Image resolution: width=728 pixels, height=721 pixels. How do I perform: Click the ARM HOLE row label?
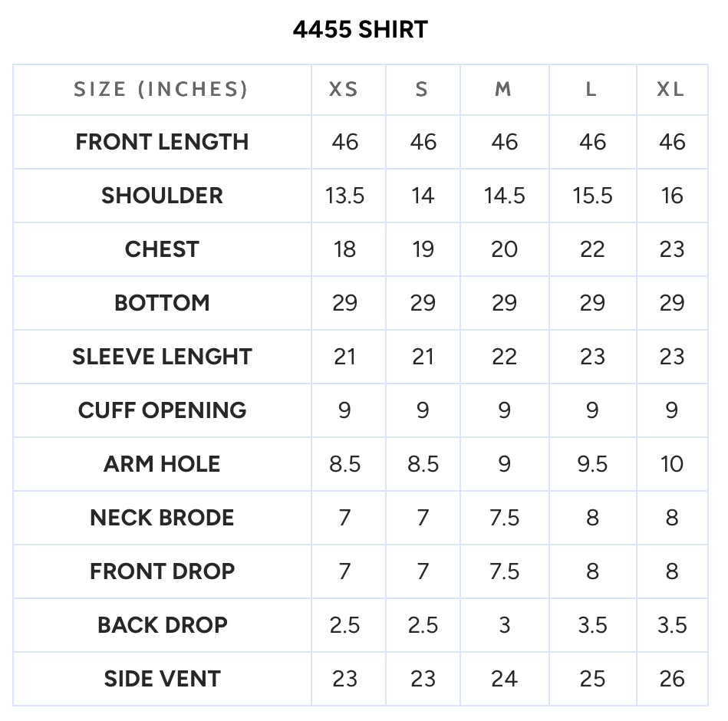tap(162, 464)
